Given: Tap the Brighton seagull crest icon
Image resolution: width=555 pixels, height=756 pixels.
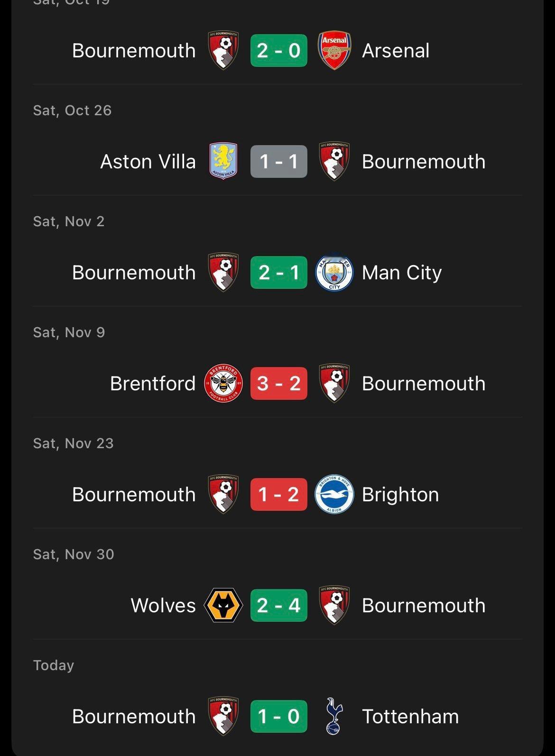Looking at the screenshot, I should (x=334, y=495).
